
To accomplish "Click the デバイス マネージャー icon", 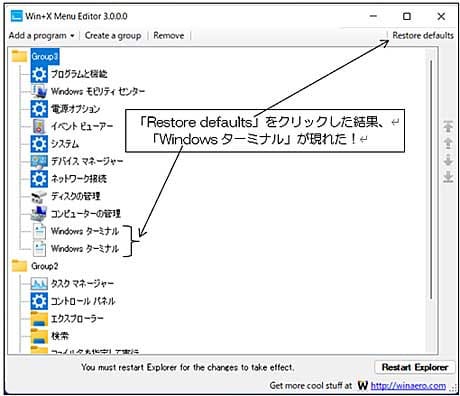I will click(39, 161).
